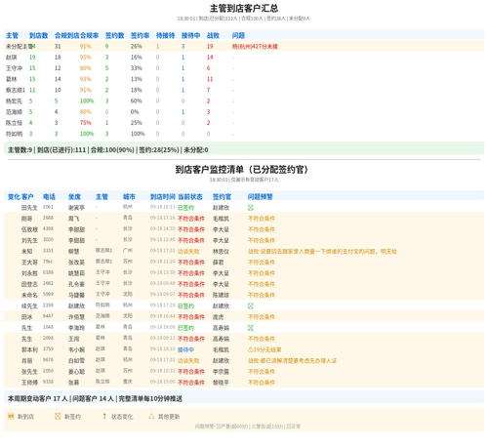The image size is (488, 448).
Task: Click the 到店时间 column header
Action: point(163,197)
